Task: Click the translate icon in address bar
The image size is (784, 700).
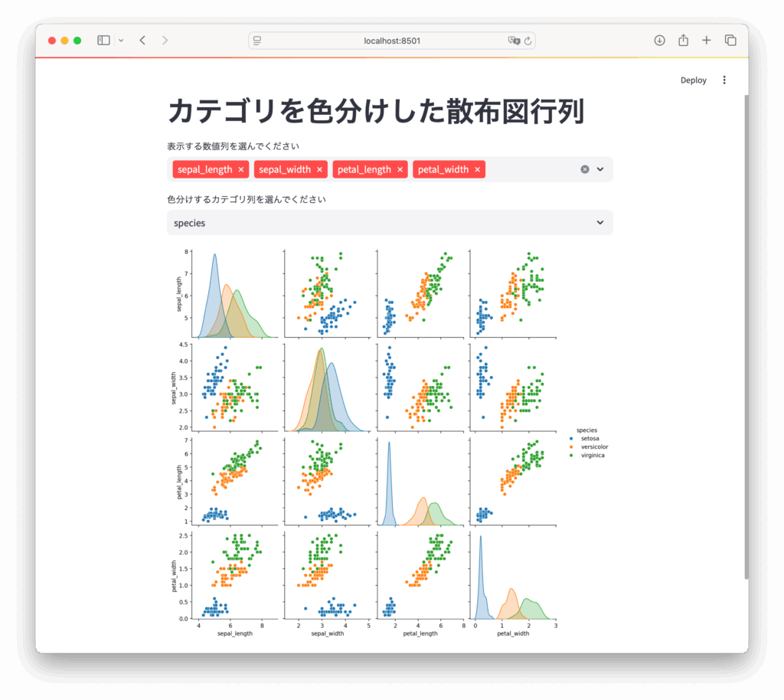Action: (x=513, y=41)
